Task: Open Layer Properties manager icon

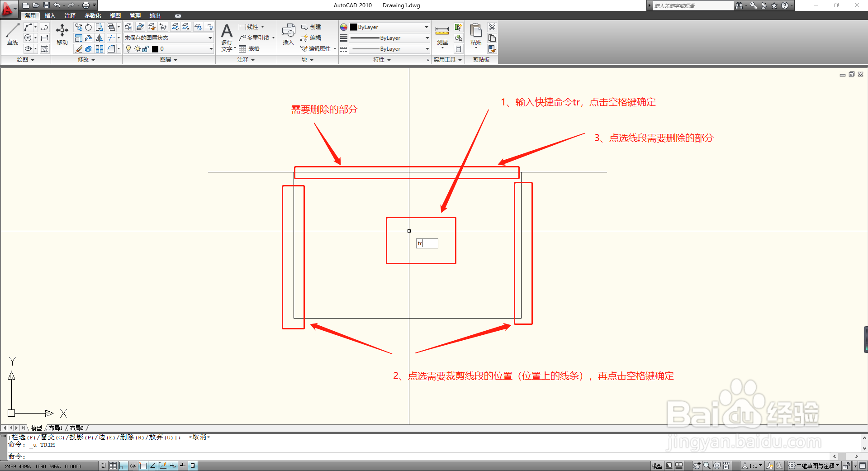Action: (x=128, y=27)
